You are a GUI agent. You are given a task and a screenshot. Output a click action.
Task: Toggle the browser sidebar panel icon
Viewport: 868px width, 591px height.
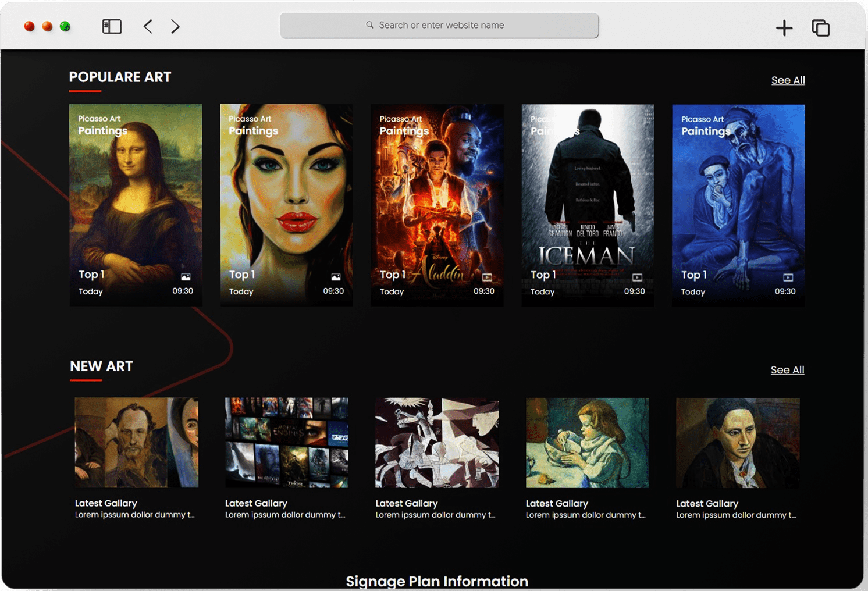(x=112, y=27)
